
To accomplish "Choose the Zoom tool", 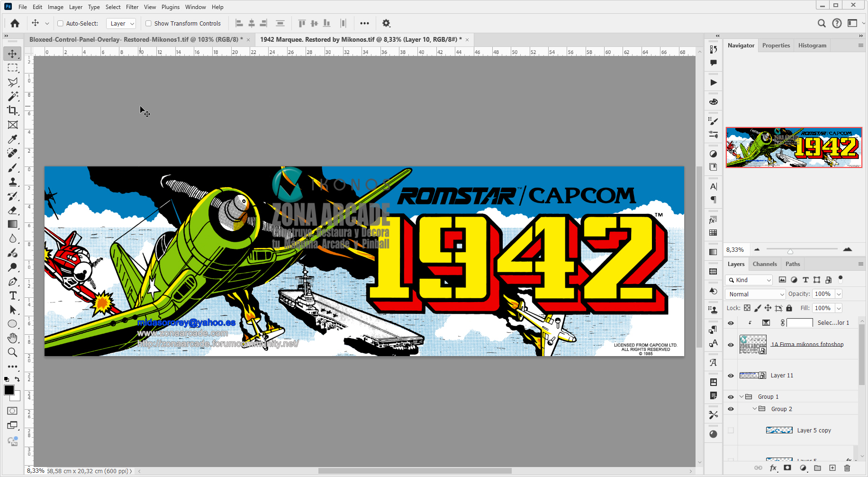I will tap(13, 352).
